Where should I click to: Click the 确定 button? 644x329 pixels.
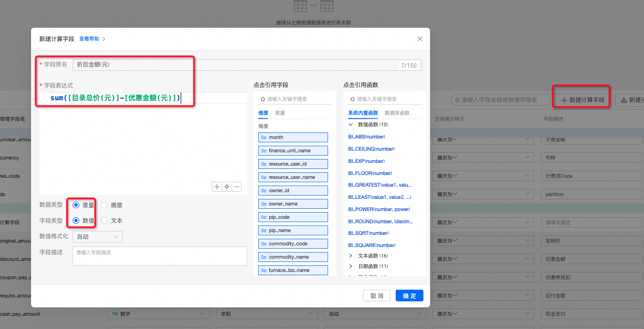coord(410,296)
